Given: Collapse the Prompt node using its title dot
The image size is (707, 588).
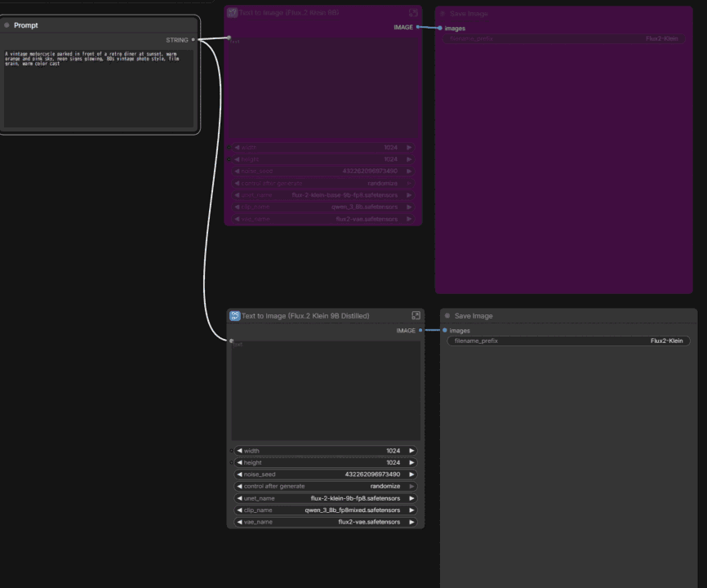Looking at the screenshot, I should tap(7, 25).
